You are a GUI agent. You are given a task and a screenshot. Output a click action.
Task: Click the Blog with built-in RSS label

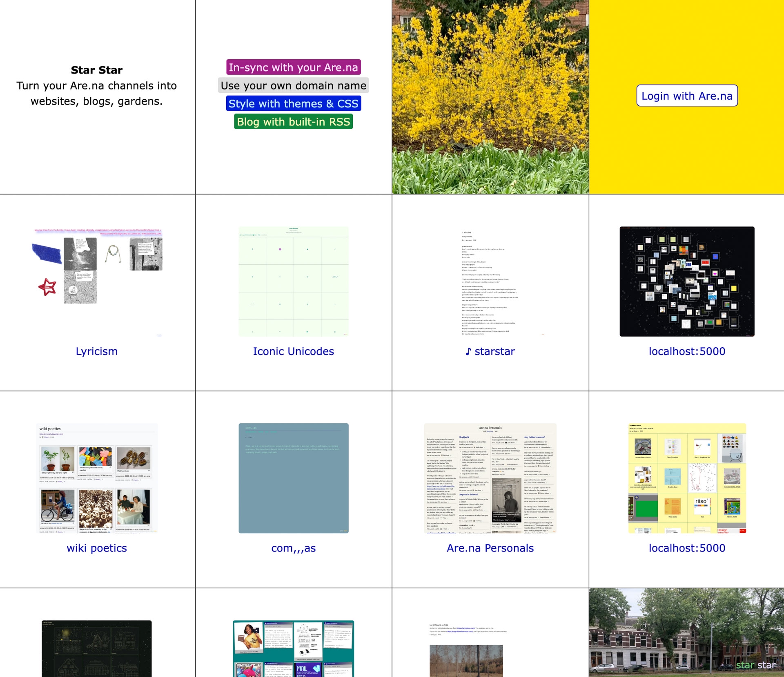(293, 122)
